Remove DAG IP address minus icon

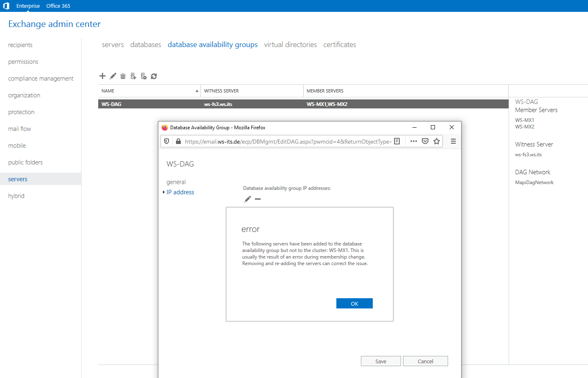click(x=258, y=199)
